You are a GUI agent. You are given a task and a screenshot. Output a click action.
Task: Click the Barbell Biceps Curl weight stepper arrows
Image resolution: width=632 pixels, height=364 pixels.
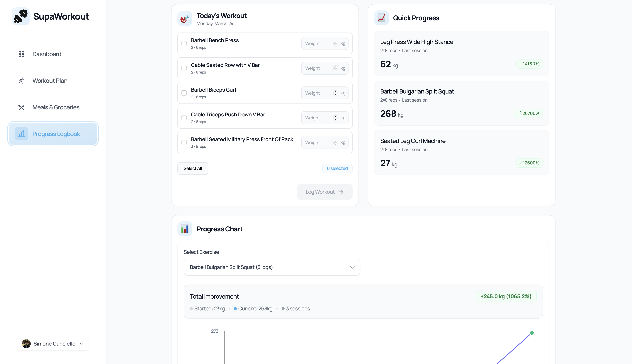coord(335,93)
